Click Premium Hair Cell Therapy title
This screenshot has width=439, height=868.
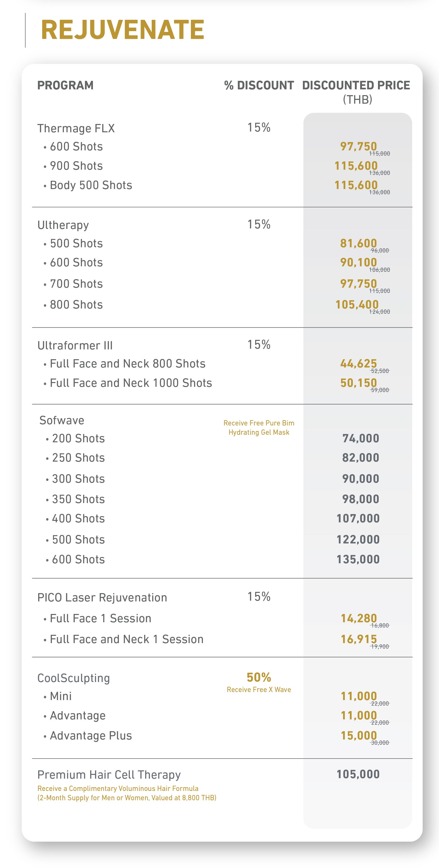tap(109, 775)
